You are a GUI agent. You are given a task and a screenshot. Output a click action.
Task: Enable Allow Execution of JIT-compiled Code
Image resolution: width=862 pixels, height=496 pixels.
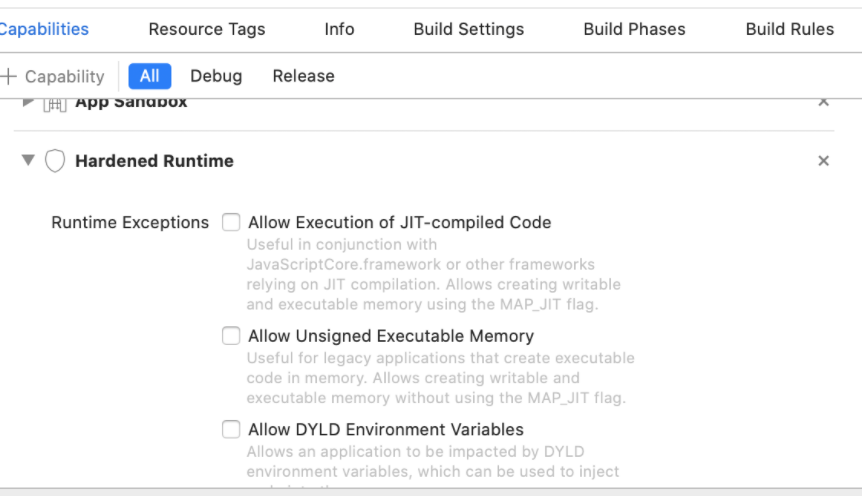[x=231, y=222]
